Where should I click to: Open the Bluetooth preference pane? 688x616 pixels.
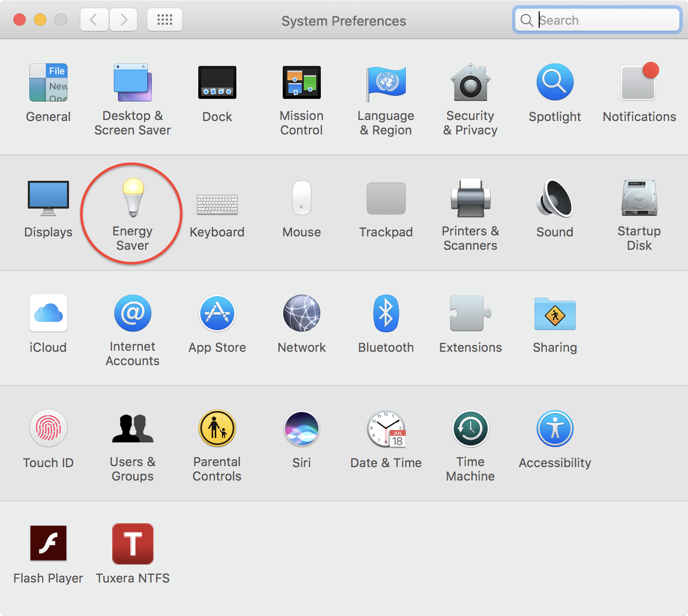tap(386, 313)
